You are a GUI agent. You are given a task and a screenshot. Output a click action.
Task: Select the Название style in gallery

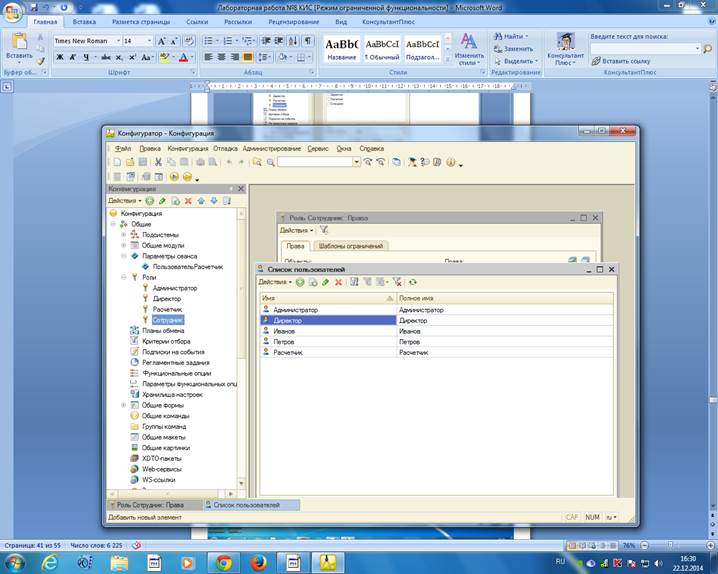point(342,49)
